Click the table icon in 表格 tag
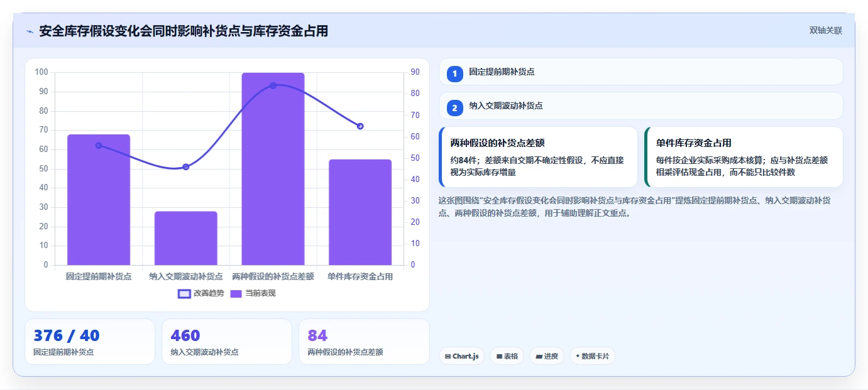The height and width of the screenshot is (390, 868). pyautogui.click(x=499, y=356)
